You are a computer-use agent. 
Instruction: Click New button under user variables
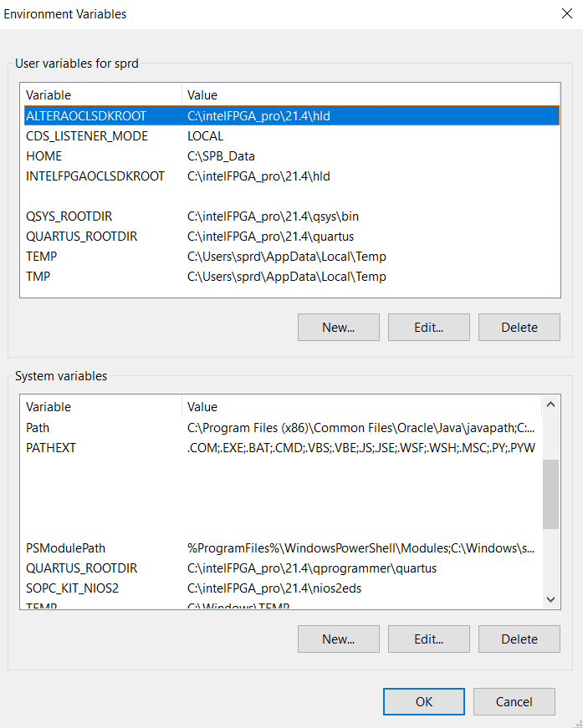coord(338,327)
